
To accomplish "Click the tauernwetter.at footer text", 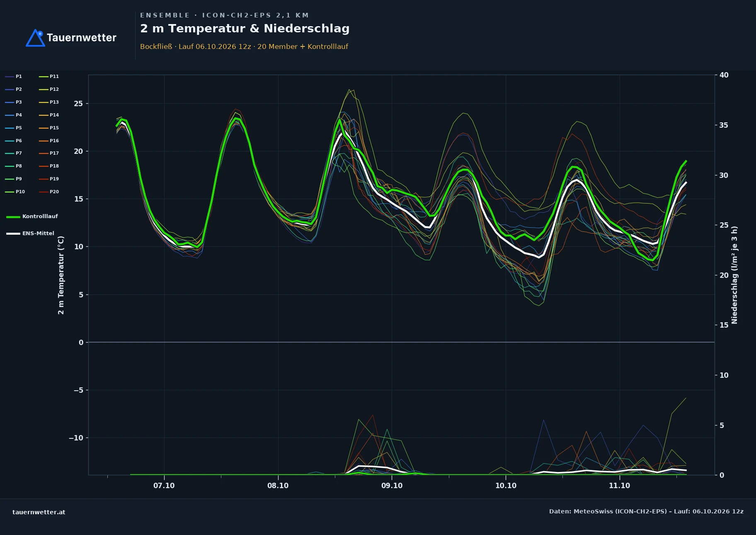I will (39, 512).
